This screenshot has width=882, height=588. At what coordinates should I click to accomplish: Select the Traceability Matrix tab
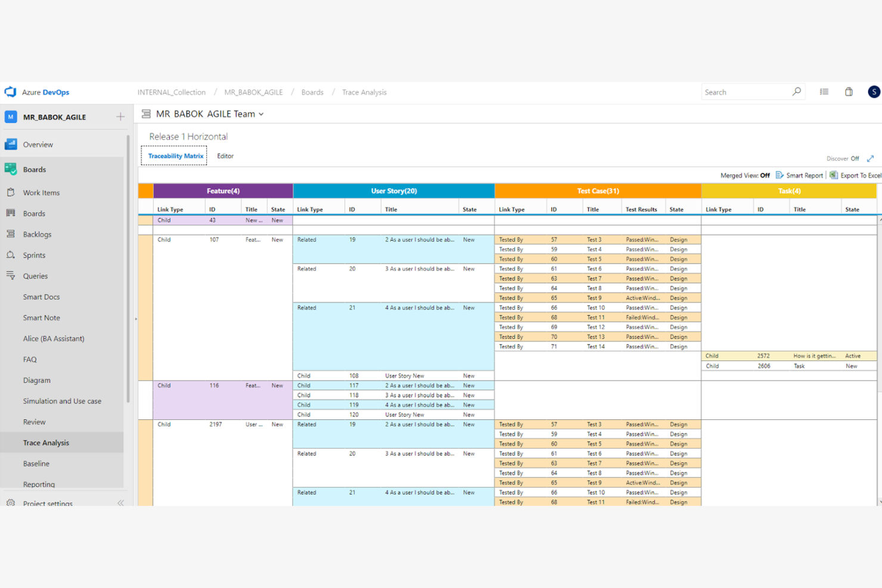pyautogui.click(x=174, y=155)
